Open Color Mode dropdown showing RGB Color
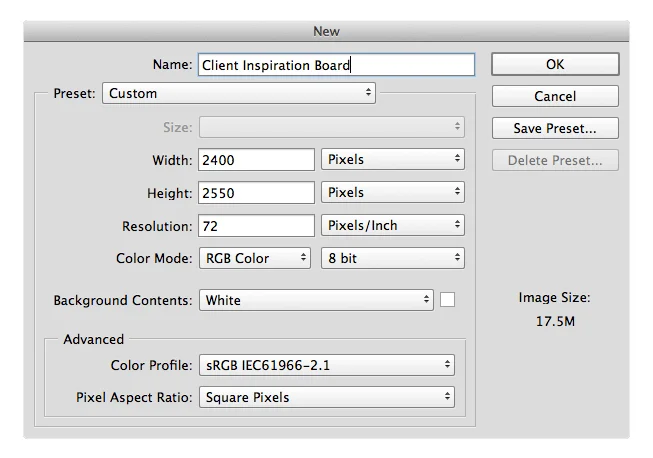The height and width of the screenshot is (458, 653). click(x=255, y=258)
